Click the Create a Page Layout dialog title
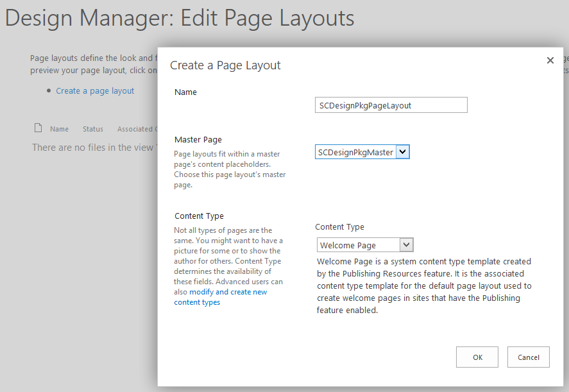 coord(225,65)
